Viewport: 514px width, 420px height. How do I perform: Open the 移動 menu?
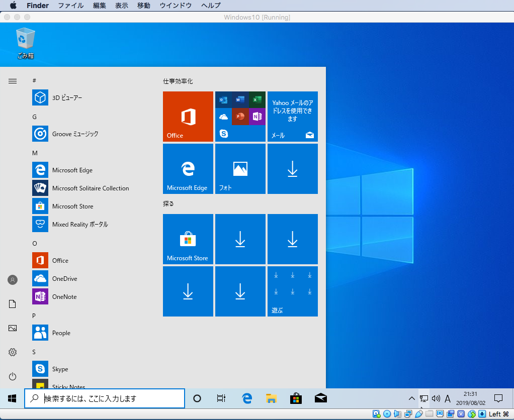click(x=143, y=5)
